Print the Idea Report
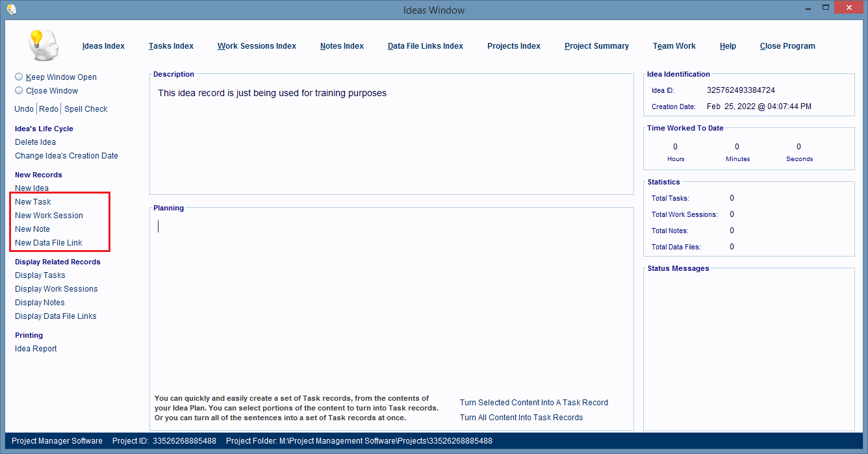Screen dimensions: 868x454 tap(36, 349)
